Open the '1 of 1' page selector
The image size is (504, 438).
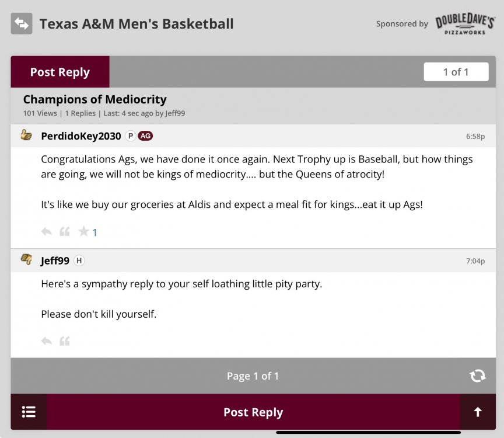(456, 72)
